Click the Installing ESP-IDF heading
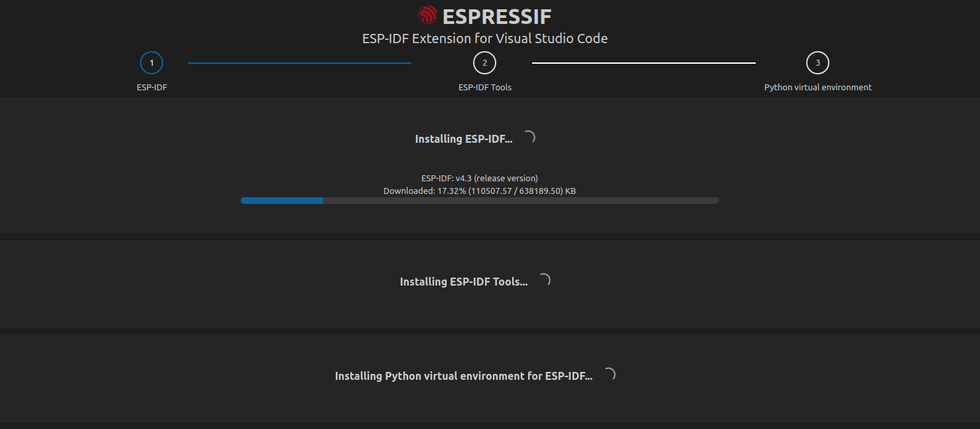This screenshot has width=980, height=429. 464,139
